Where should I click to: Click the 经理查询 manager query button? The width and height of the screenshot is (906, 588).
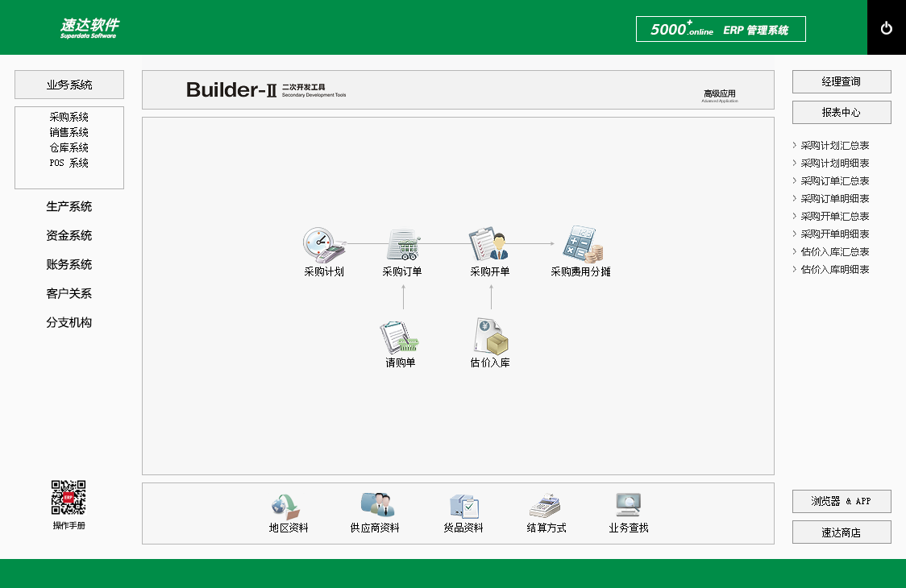842,82
